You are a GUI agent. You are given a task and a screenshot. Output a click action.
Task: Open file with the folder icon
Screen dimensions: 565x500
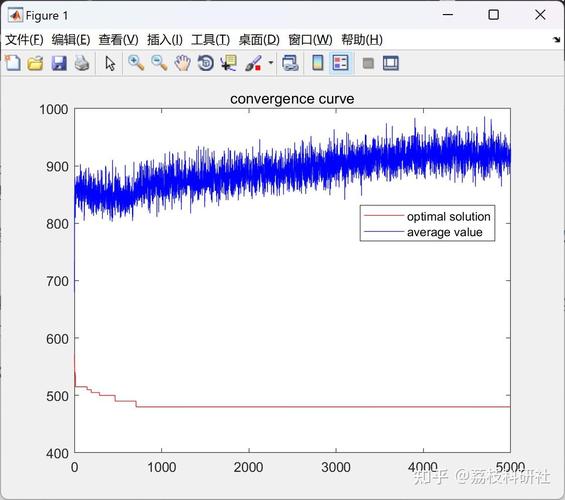[36, 63]
